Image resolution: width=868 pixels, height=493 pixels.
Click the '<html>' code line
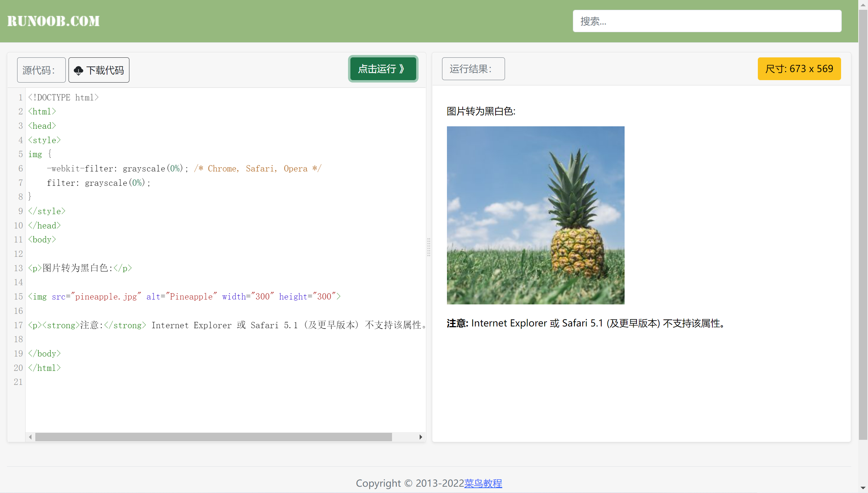click(42, 112)
